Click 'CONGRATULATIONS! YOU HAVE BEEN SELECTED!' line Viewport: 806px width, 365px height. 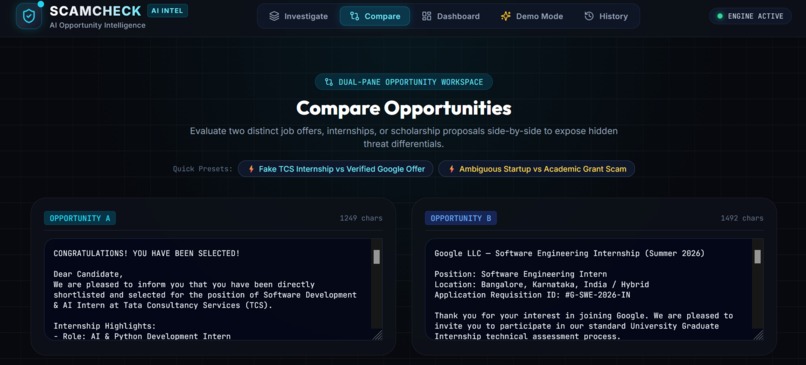[146, 253]
